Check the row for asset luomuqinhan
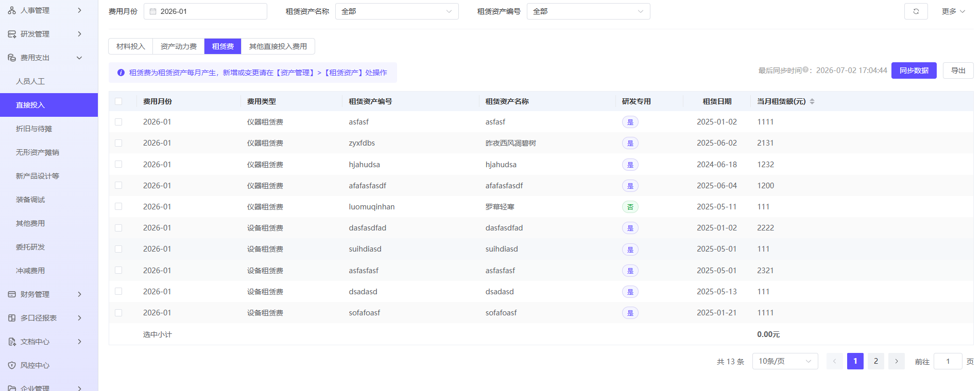Image resolution: width=980 pixels, height=391 pixels. (118, 206)
